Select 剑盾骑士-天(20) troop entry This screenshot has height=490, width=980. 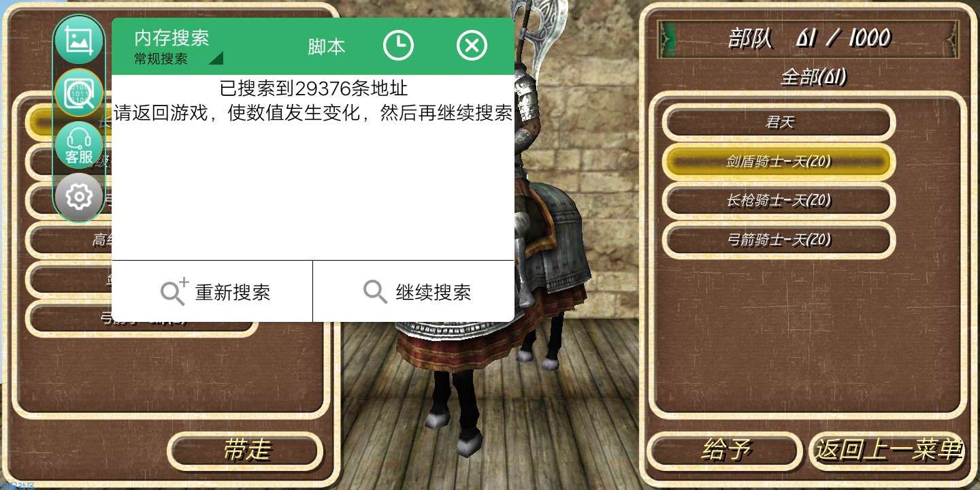779,161
